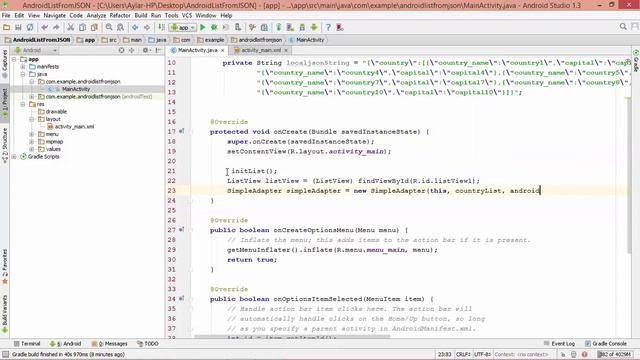
Task: Open the Terminal tool window
Action: point(27,344)
